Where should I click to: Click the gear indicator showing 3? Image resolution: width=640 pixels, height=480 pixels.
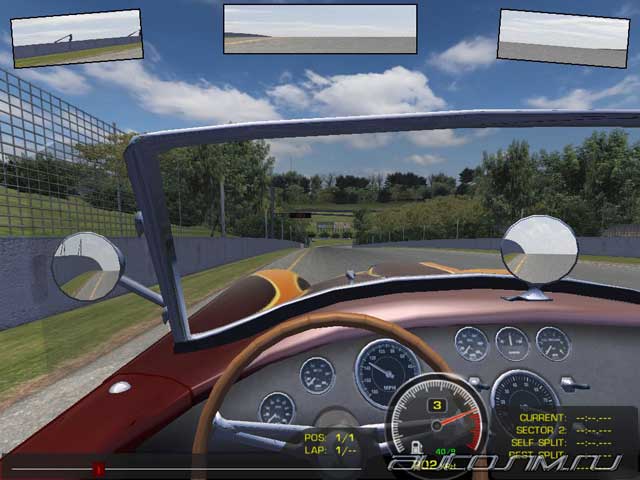(x=437, y=405)
